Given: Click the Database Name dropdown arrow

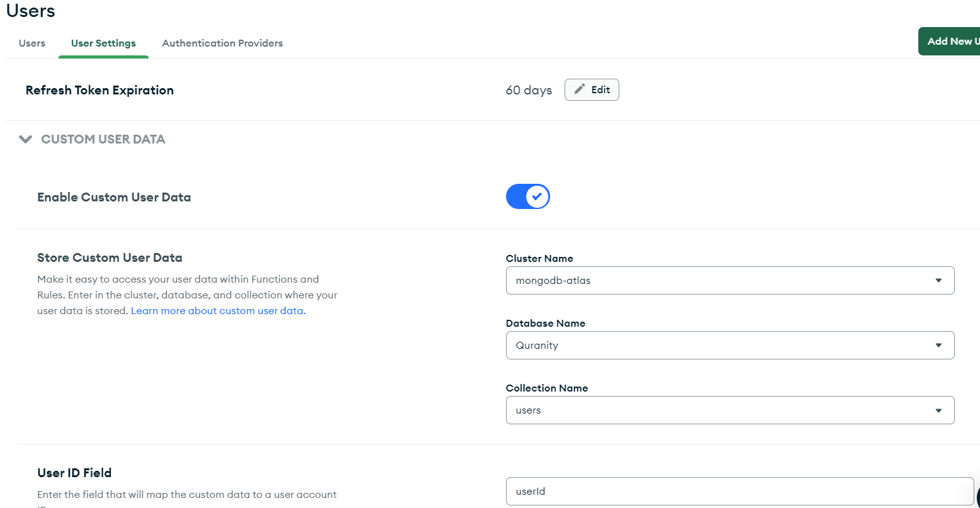Looking at the screenshot, I should coord(938,346).
